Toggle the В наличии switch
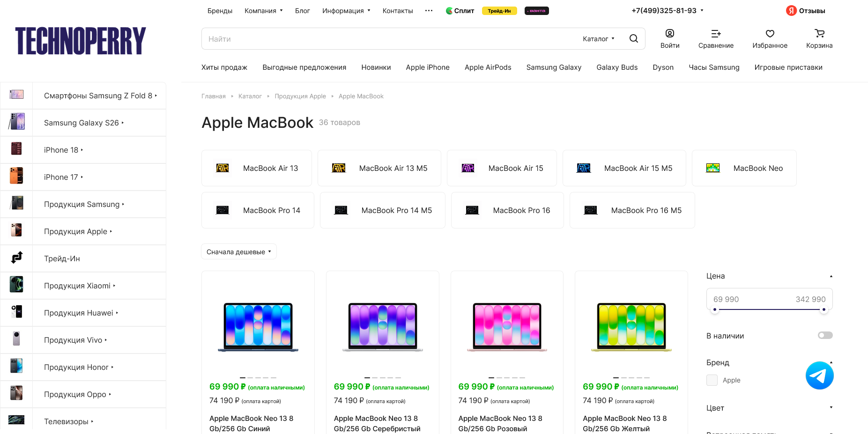Image resolution: width=868 pixels, height=434 pixels. (x=825, y=335)
